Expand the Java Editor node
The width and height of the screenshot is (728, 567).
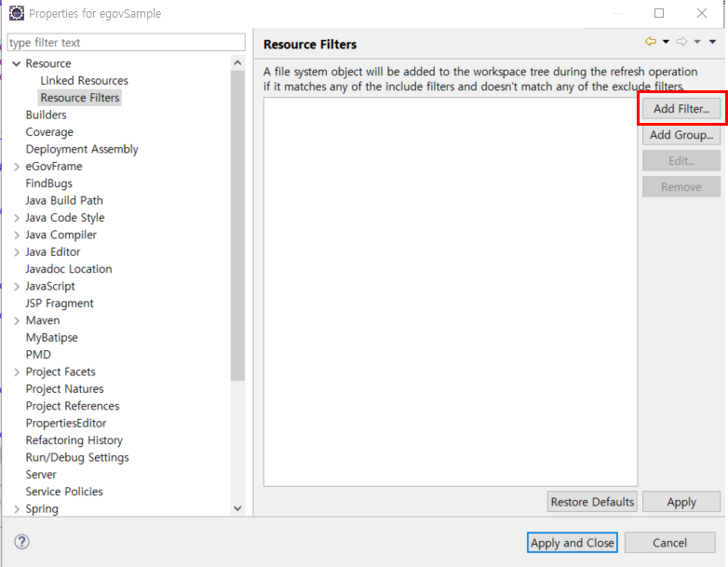point(17,252)
